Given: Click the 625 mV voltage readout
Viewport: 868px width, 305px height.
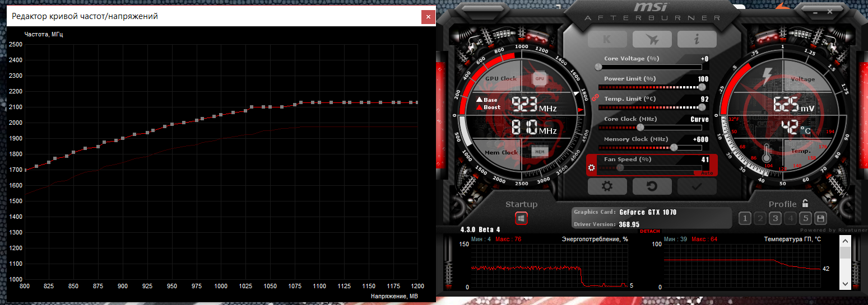Looking at the screenshot, I should (x=793, y=105).
